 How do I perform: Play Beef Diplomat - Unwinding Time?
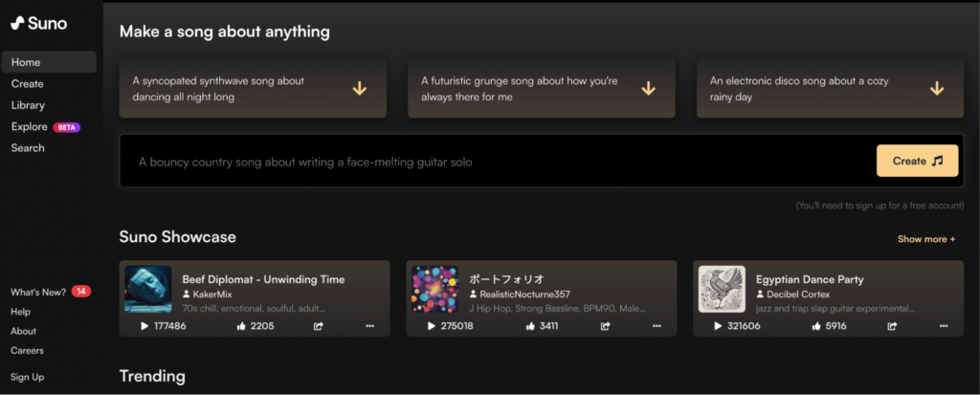click(x=145, y=325)
